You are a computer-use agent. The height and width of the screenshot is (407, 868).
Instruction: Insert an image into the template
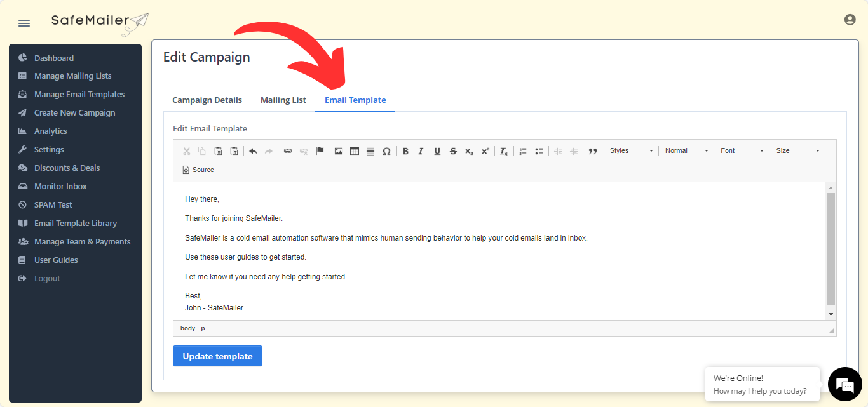pos(339,151)
